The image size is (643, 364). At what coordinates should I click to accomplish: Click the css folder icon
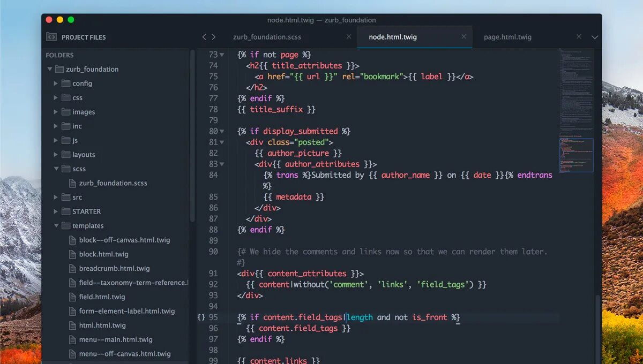66,97
